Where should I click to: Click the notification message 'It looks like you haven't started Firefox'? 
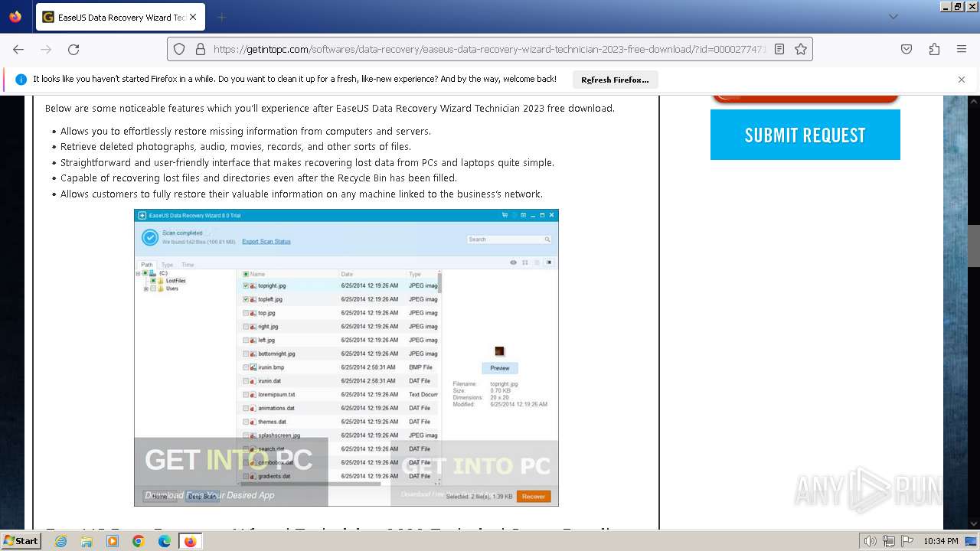coord(295,79)
